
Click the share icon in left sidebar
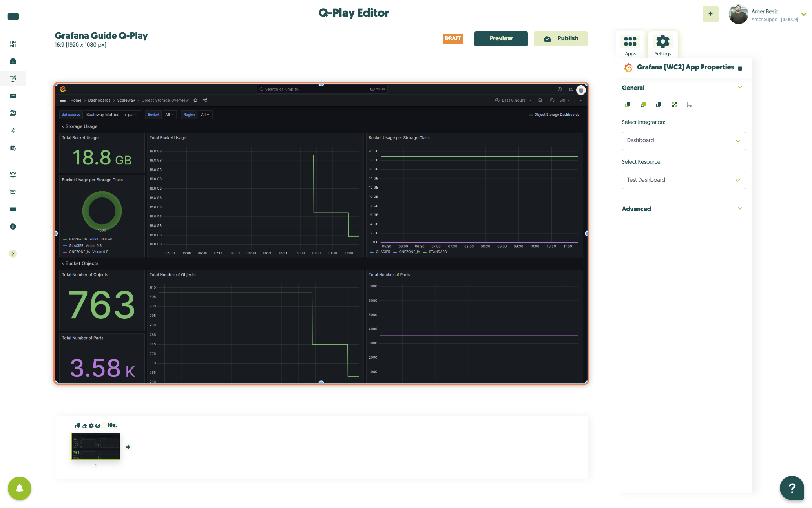[x=13, y=130]
